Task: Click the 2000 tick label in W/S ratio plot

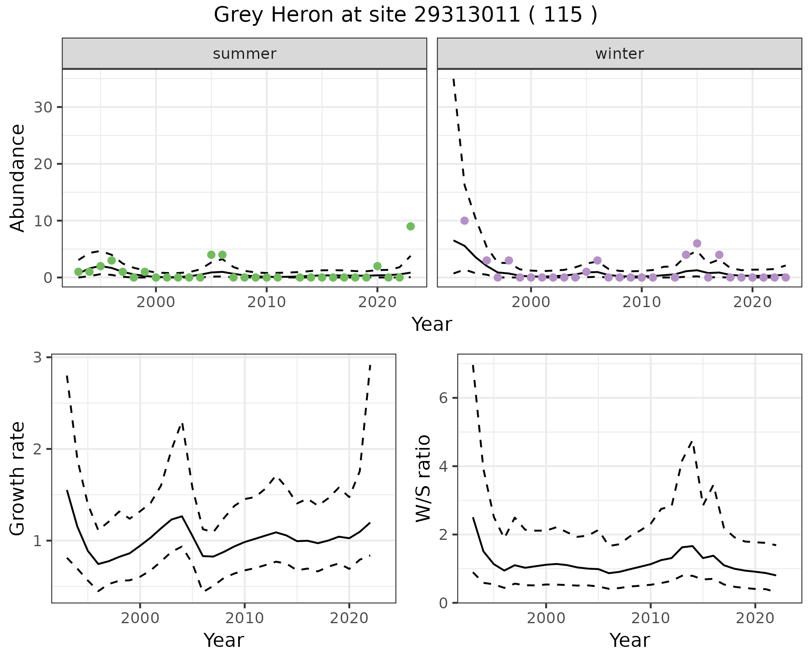Action: (546, 618)
